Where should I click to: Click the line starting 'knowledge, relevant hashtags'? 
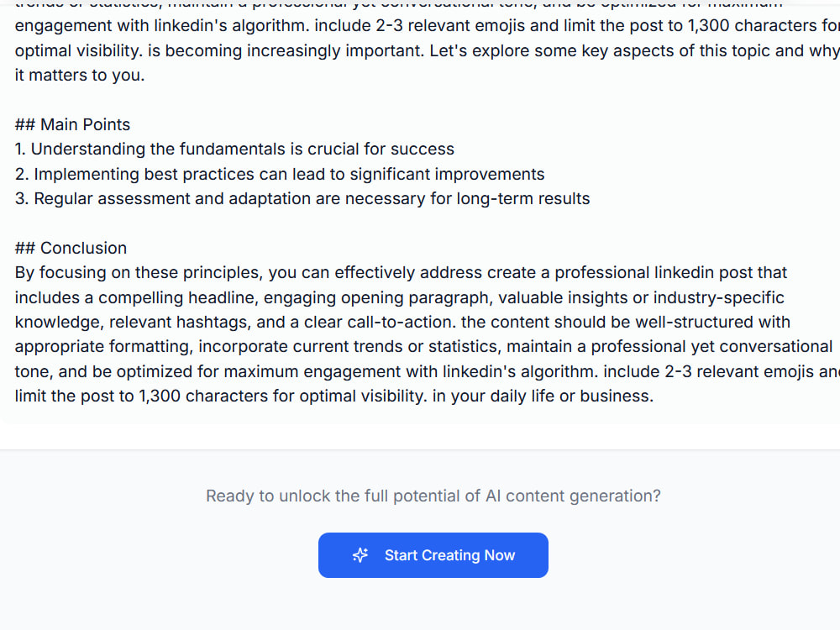(x=402, y=322)
